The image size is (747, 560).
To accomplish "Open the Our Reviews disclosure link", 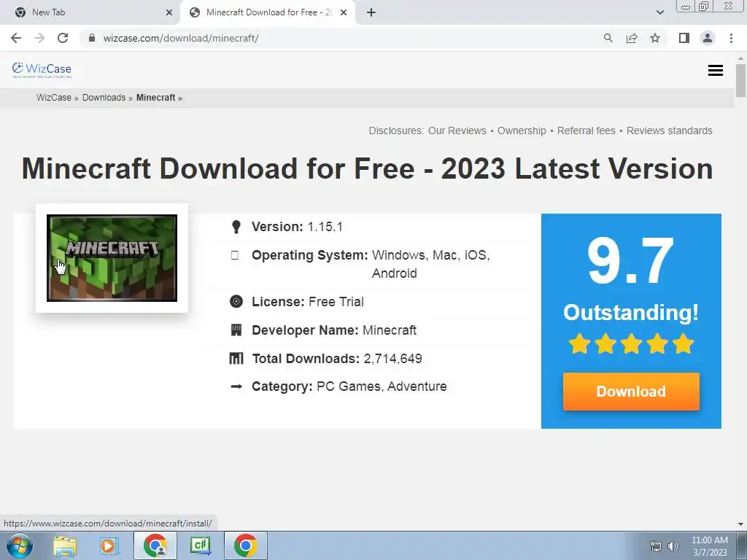I will click(457, 131).
